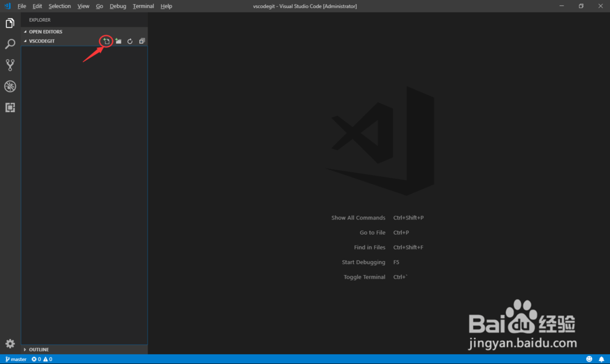
Task: Click the EXPLORER panel title
Action: point(40,20)
